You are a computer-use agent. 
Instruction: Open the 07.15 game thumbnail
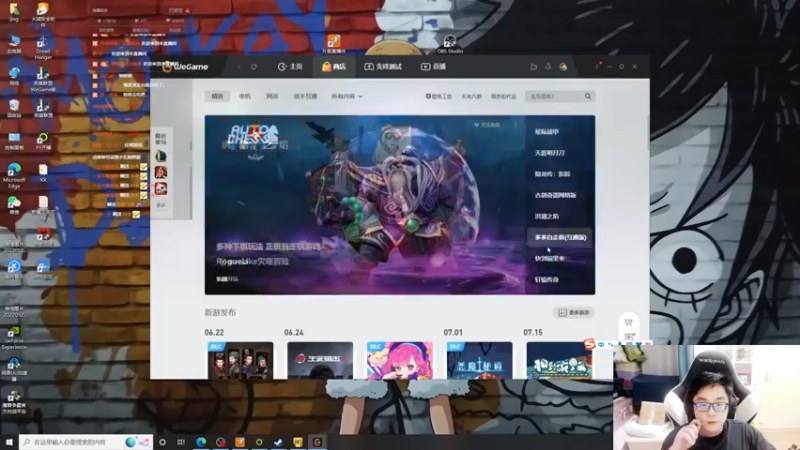559,360
